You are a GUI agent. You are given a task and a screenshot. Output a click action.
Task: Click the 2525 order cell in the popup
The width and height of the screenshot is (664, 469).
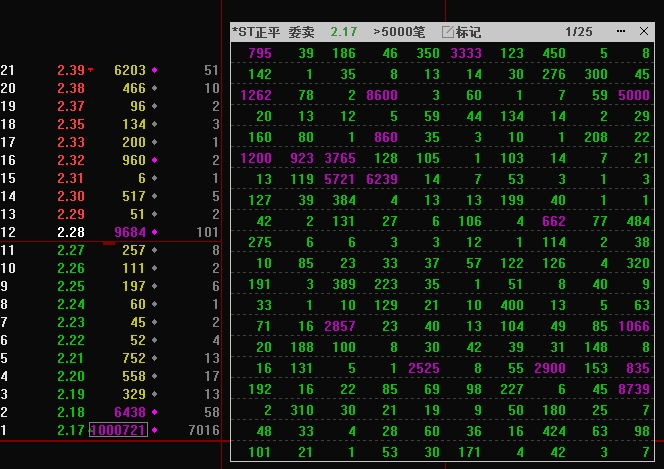tap(424, 368)
